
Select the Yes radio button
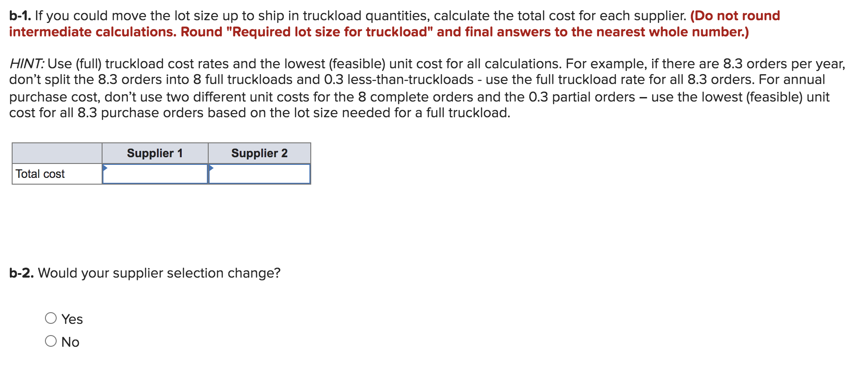tap(51, 318)
